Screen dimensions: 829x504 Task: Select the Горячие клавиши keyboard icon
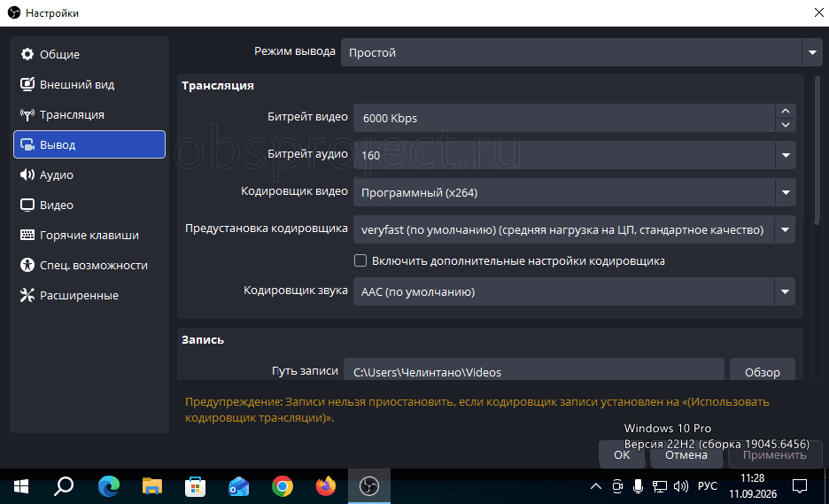click(x=27, y=235)
